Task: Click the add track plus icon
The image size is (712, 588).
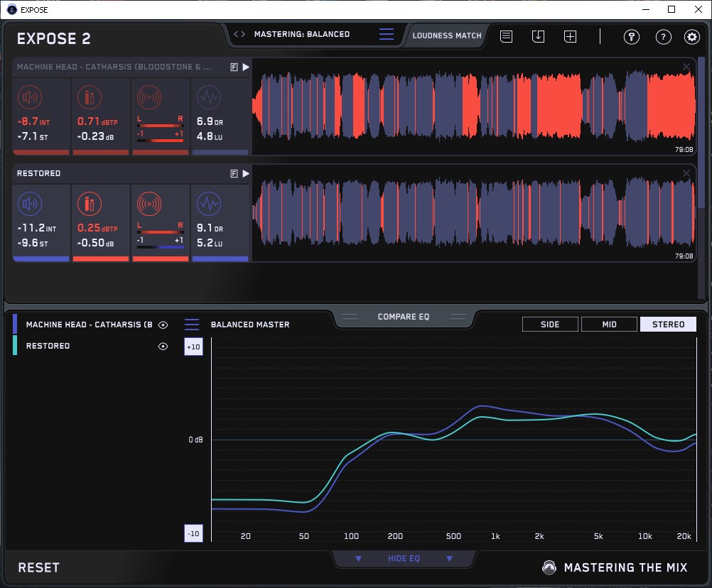Action: pos(570,36)
